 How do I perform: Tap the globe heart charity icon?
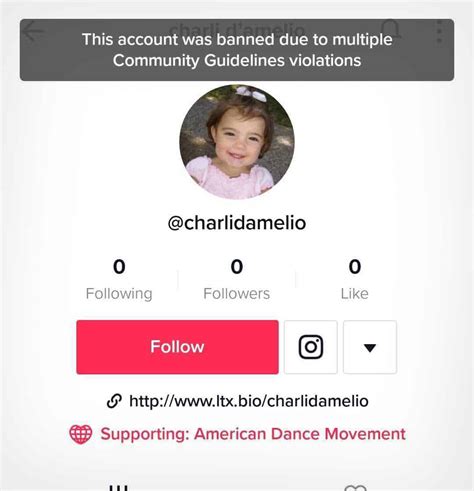pos(81,434)
